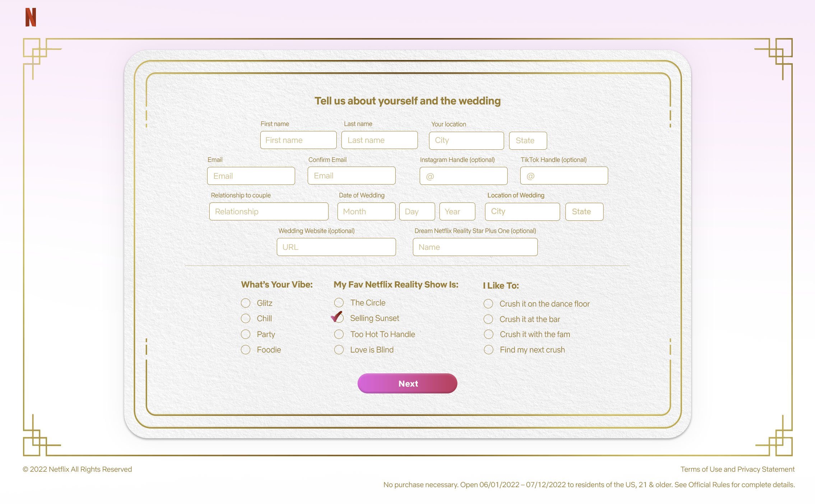Click the 'No purchase necessary' disclaimer text
Image resolution: width=815 pixels, height=504 pixels.
tap(589, 485)
